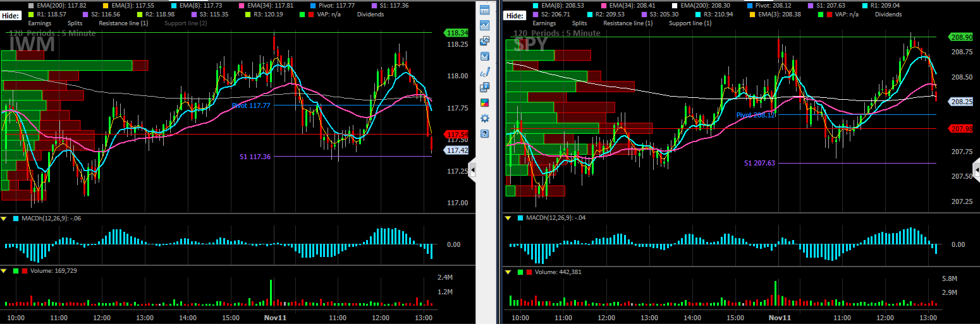Click the top ruler-style icon in center toolbar

[485, 9]
